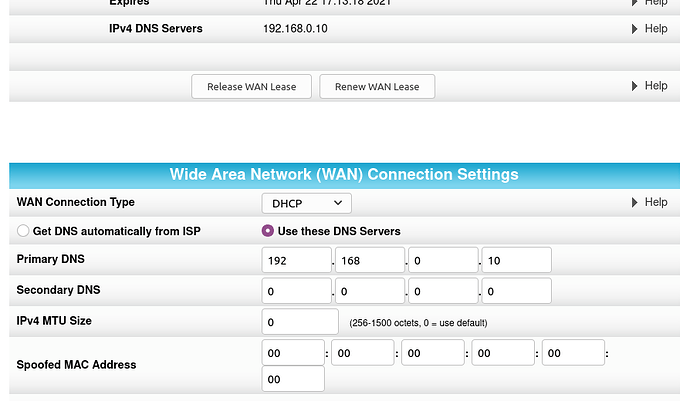Click Release WAN Lease button
This screenshot has width=690, height=401.
click(x=251, y=87)
